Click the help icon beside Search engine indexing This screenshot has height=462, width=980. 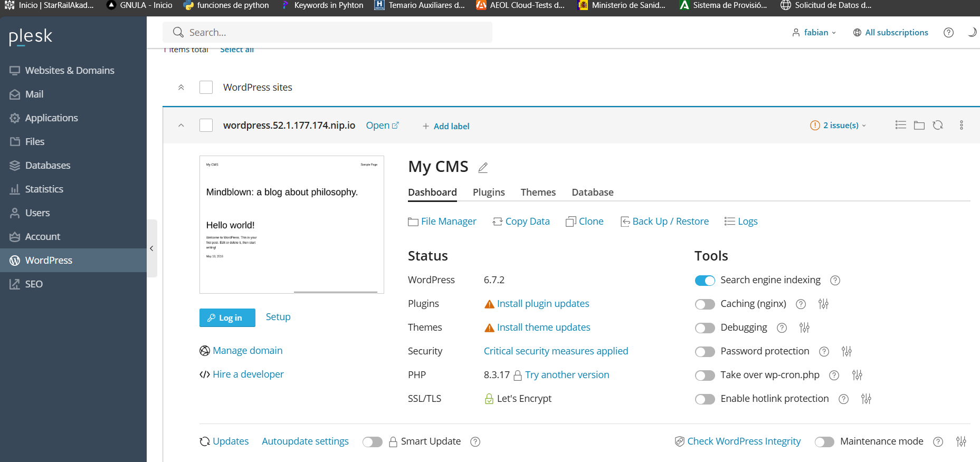pyautogui.click(x=835, y=281)
